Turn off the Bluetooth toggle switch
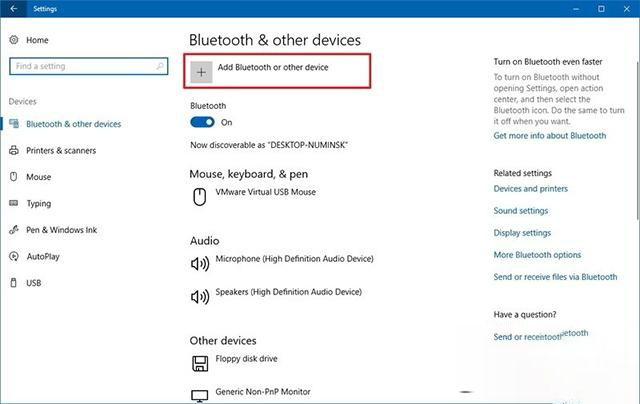Screen dimensions: 640x404 [x=202, y=122]
